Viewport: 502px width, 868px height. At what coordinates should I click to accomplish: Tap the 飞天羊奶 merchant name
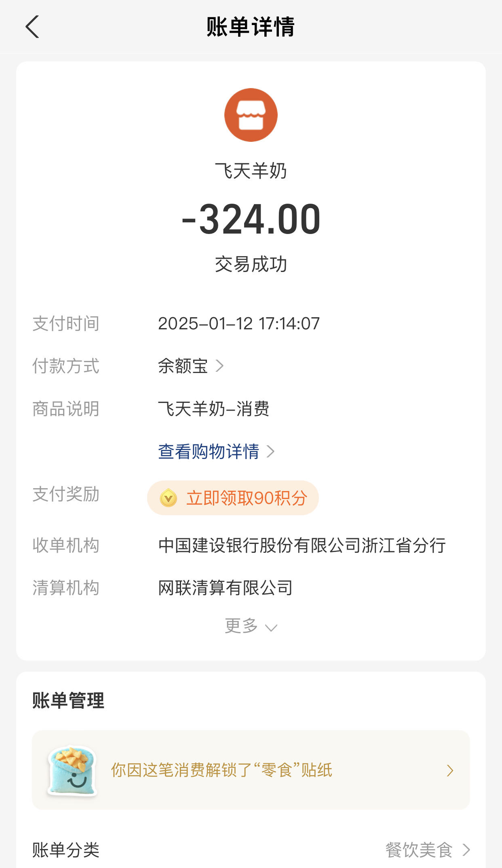pyautogui.click(x=251, y=171)
